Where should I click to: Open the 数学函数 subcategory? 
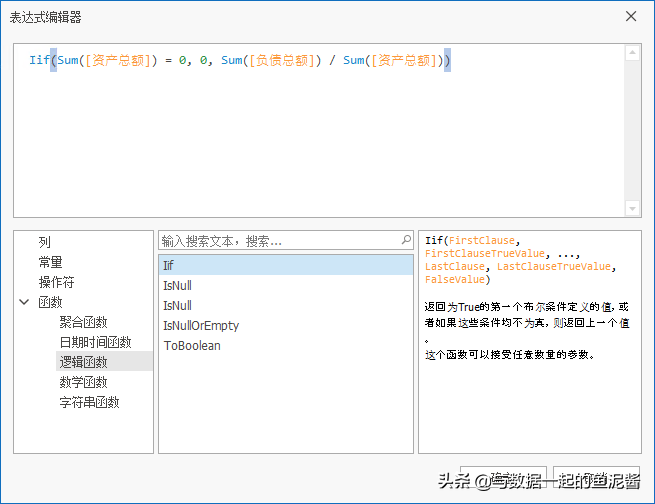click(x=83, y=382)
